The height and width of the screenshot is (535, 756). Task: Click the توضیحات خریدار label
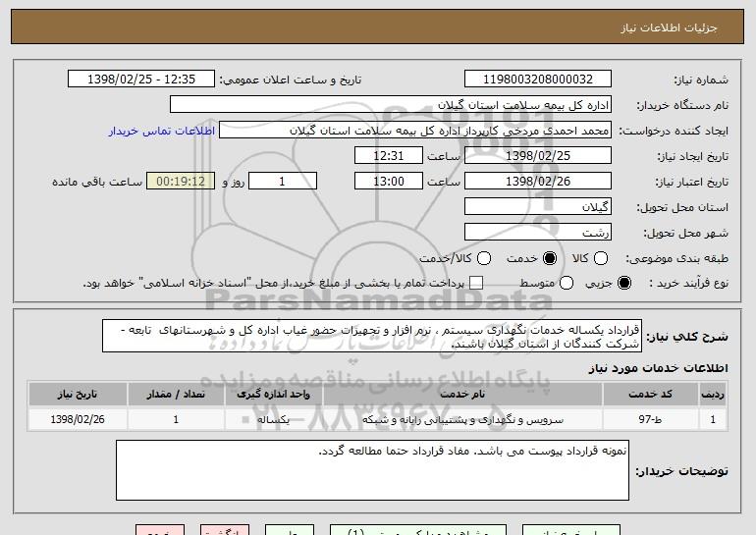point(681,471)
